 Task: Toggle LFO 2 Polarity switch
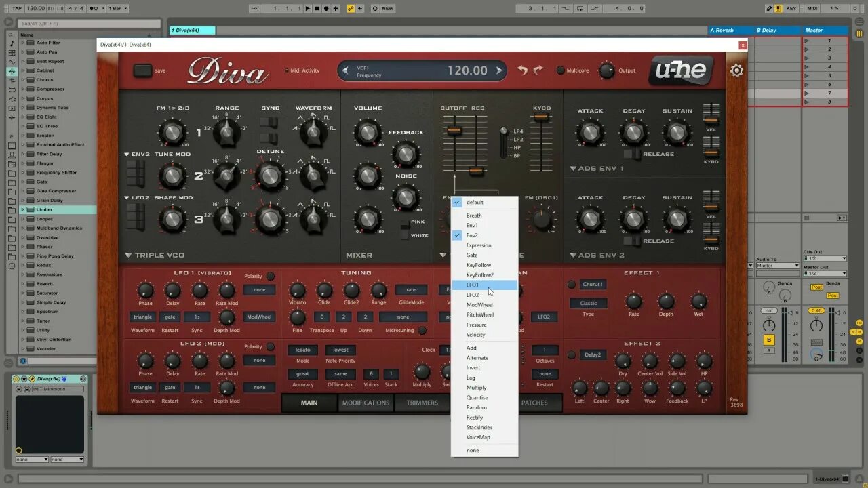[270, 346]
